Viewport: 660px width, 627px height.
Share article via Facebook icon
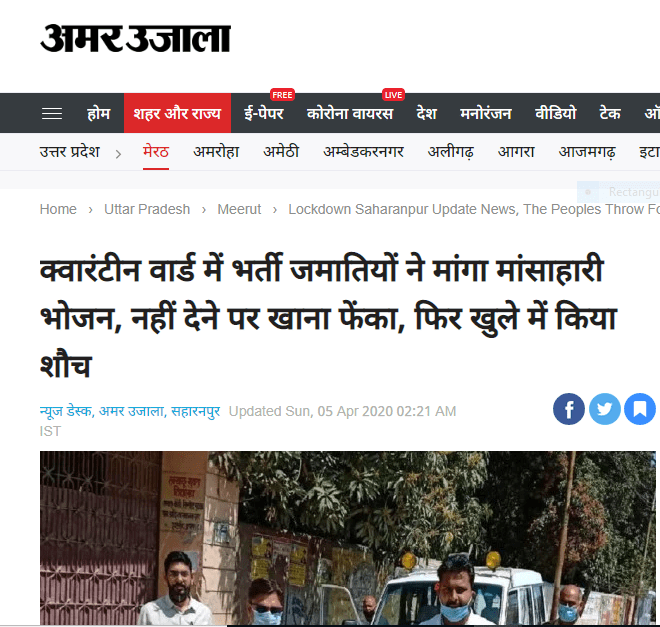(x=569, y=409)
